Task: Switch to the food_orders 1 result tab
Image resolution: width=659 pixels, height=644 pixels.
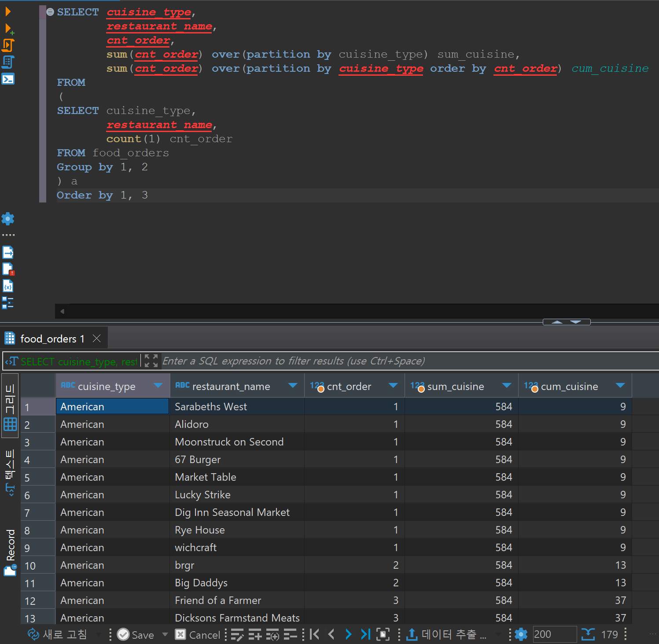Action: (52, 339)
